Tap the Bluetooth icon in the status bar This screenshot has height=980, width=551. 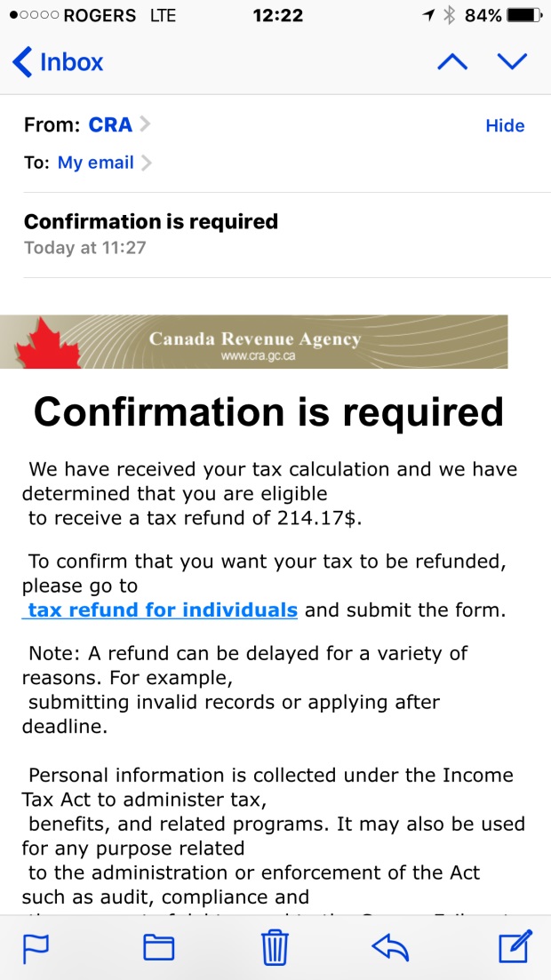pyautogui.click(x=449, y=15)
